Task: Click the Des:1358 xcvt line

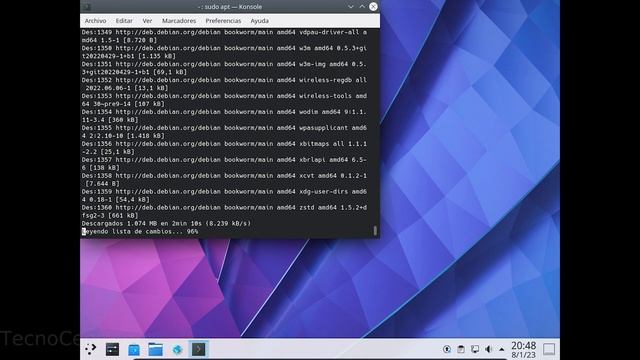Action: (224, 180)
